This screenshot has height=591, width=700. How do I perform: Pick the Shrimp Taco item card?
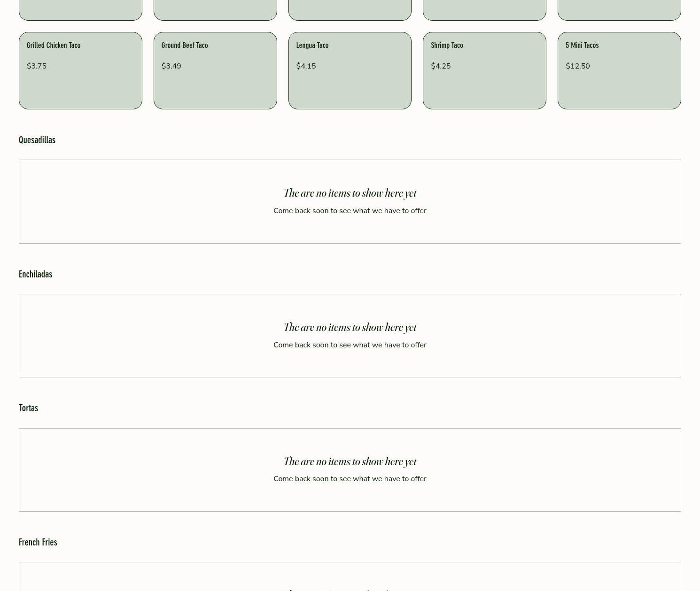click(484, 70)
